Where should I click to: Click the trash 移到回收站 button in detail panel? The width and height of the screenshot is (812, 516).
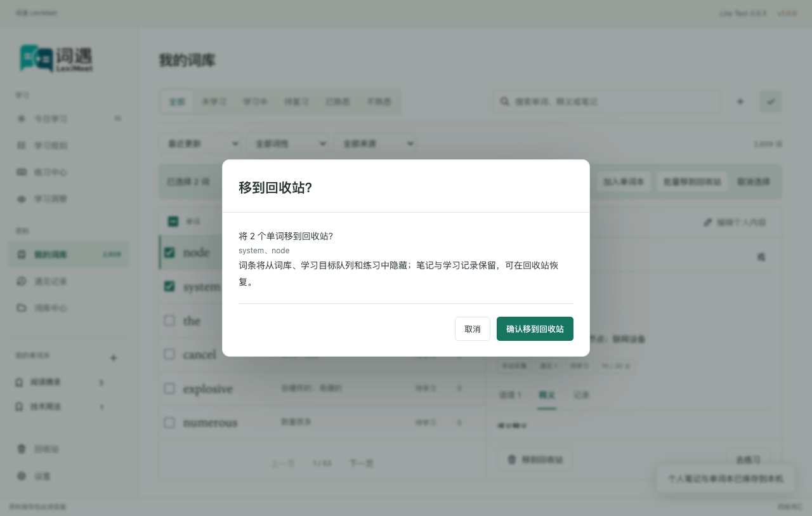535,460
